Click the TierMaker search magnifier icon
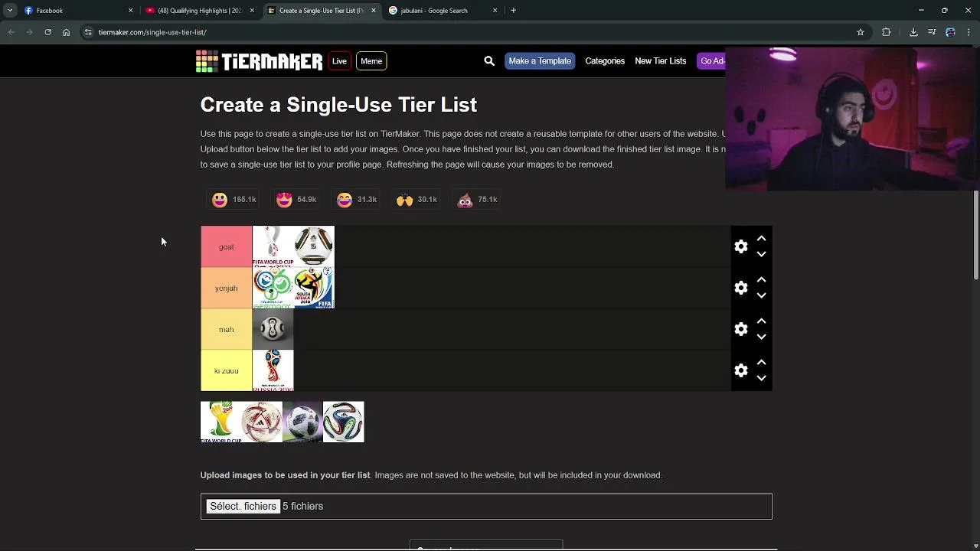Image resolution: width=980 pixels, height=551 pixels. click(x=489, y=61)
